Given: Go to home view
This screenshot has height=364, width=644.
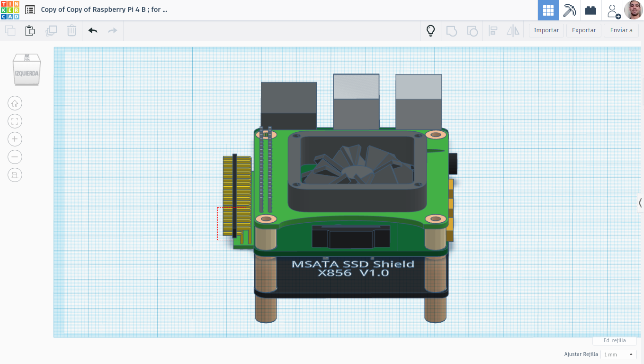Looking at the screenshot, I should pos(15,103).
